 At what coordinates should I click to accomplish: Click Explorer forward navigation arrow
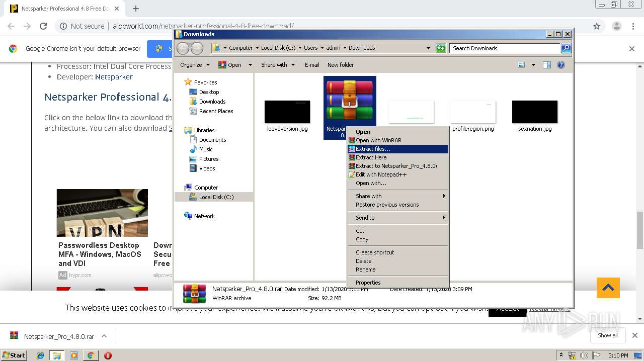click(197, 48)
